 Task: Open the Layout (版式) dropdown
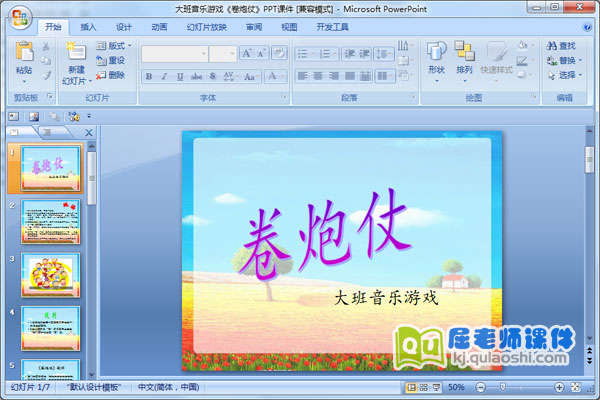point(114,46)
